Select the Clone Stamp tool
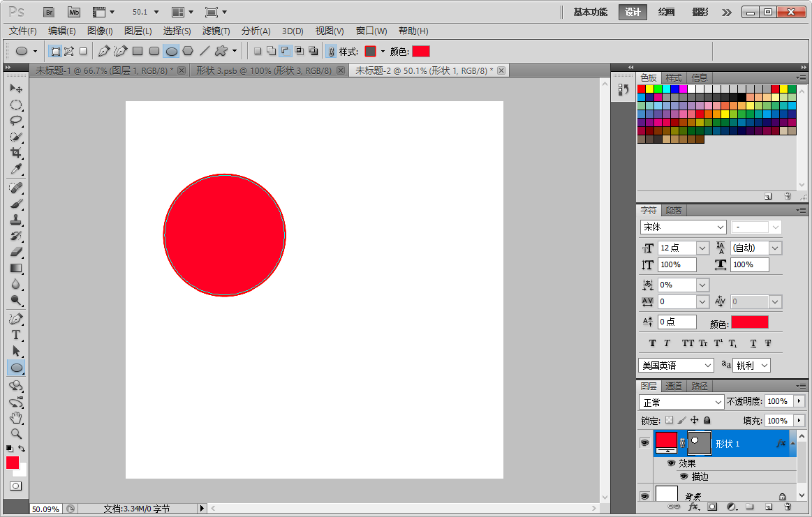 point(16,220)
